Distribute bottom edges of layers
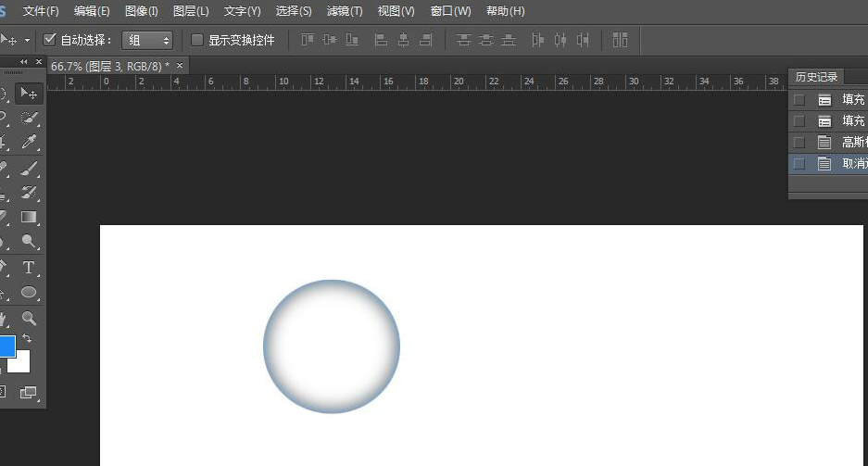868x466 pixels. pos(509,40)
